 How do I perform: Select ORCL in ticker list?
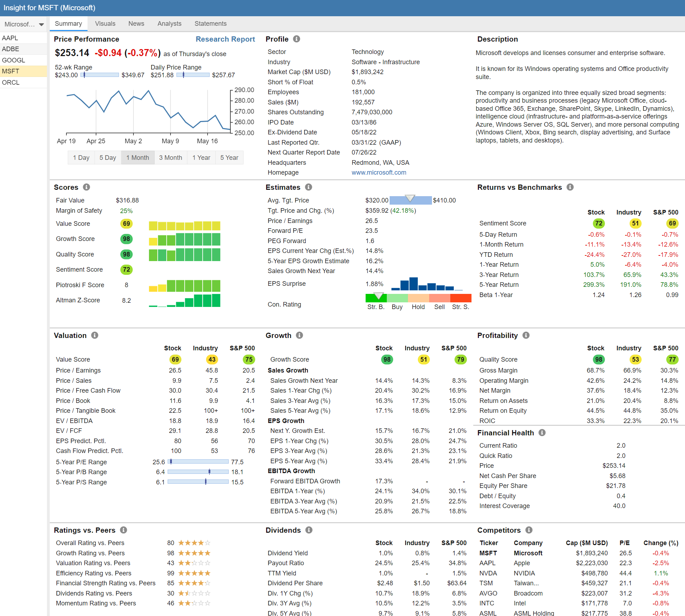(x=24, y=83)
